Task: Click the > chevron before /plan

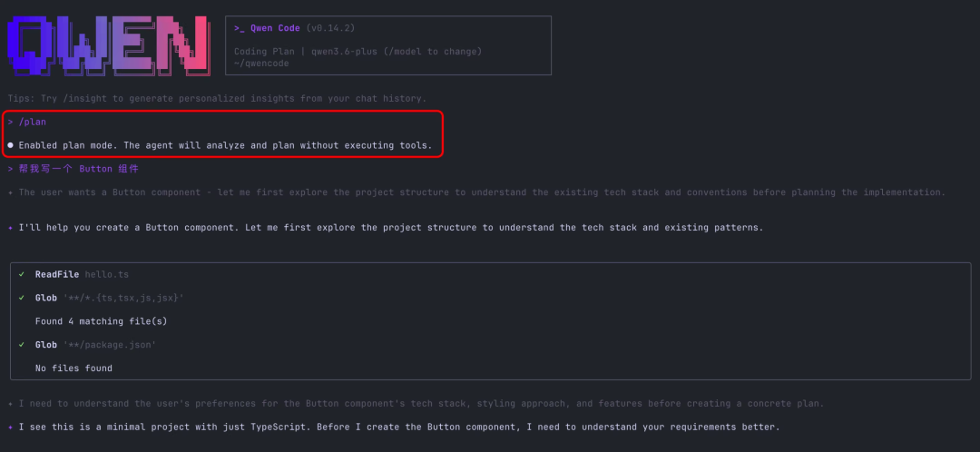Action: pyautogui.click(x=10, y=122)
